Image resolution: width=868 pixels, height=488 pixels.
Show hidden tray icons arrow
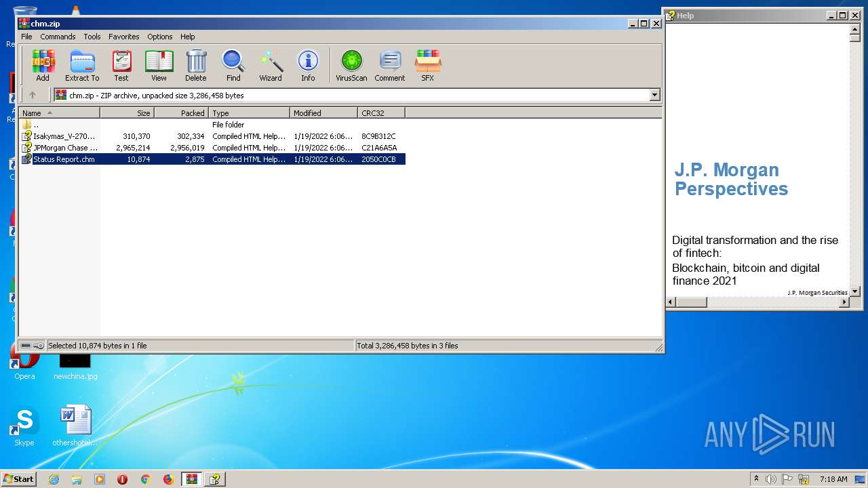coord(756,479)
